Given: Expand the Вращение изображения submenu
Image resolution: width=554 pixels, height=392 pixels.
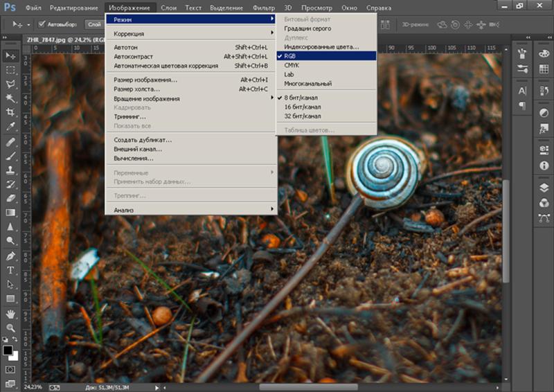Looking at the screenshot, I should pos(191,98).
